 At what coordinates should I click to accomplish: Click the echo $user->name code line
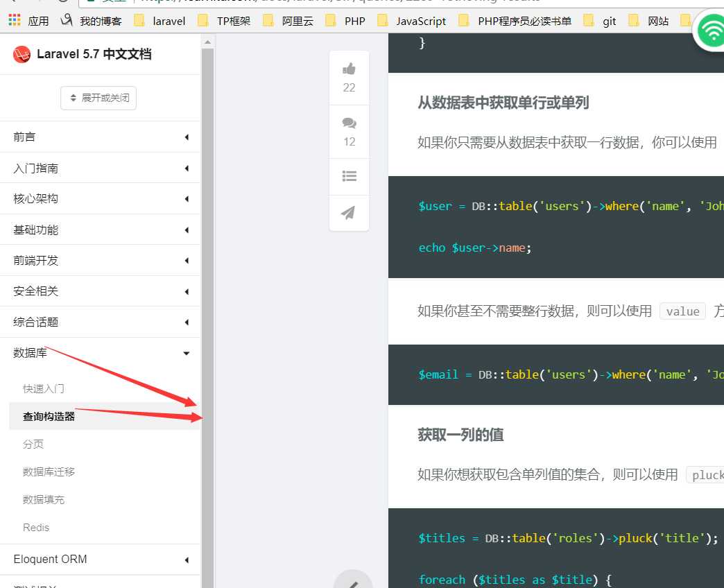[x=474, y=248]
